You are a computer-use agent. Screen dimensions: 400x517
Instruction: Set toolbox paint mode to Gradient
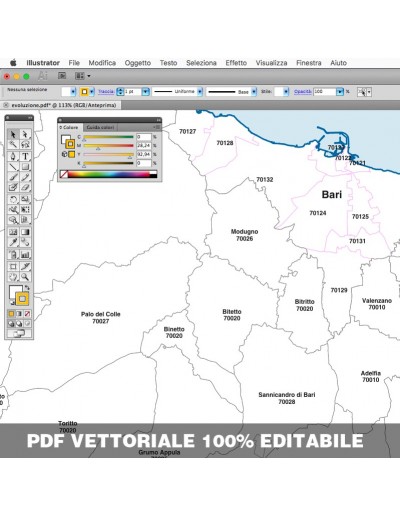(x=19, y=314)
